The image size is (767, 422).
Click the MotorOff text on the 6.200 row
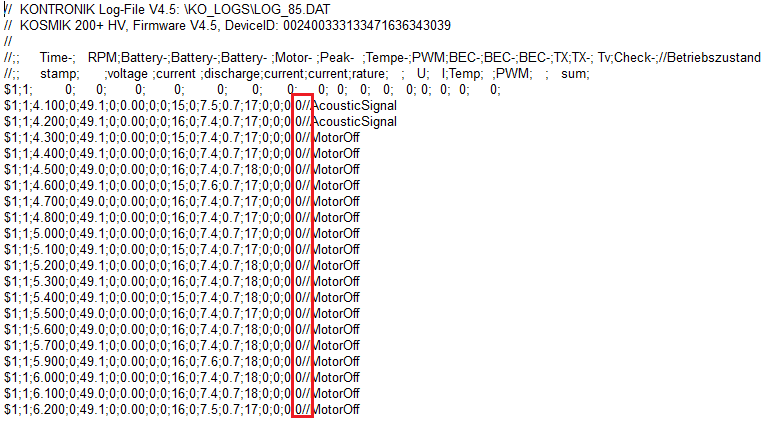click(x=336, y=409)
